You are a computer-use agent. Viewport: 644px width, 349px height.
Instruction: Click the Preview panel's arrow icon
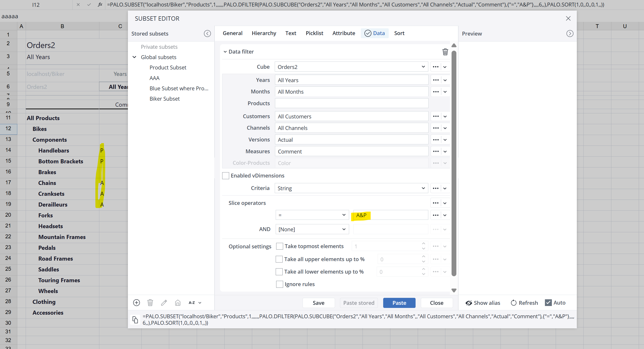pyautogui.click(x=570, y=34)
